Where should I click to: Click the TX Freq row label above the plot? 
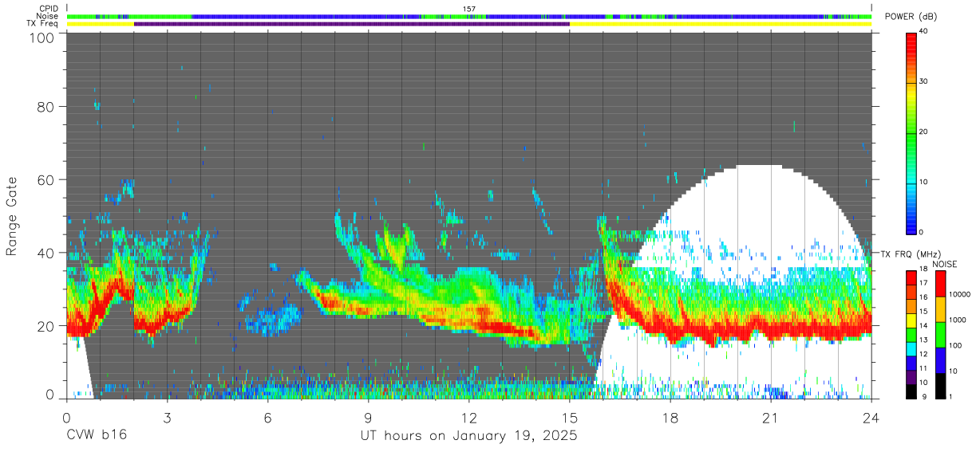point(42,24)
